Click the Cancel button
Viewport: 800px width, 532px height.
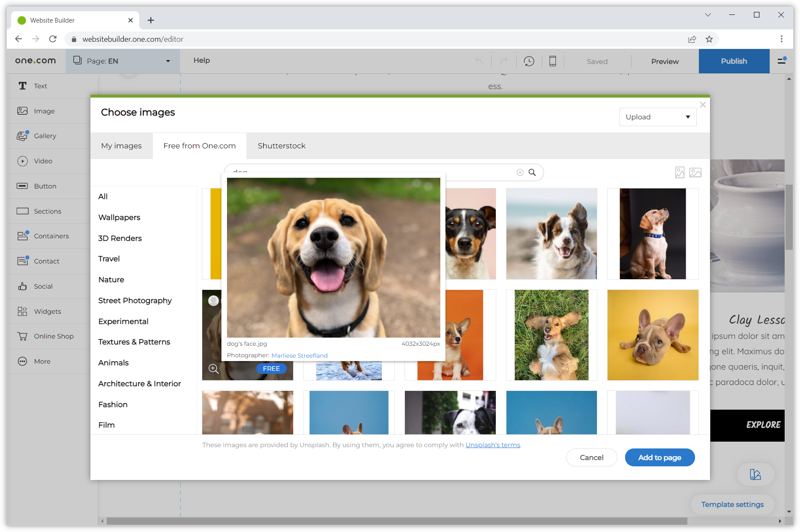point(591,457)
